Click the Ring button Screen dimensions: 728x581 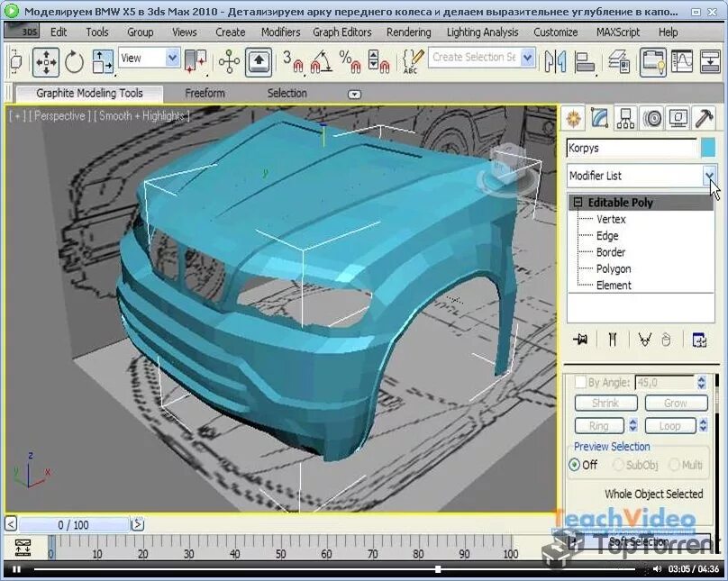pyautogui.click(x=599, y=425)
